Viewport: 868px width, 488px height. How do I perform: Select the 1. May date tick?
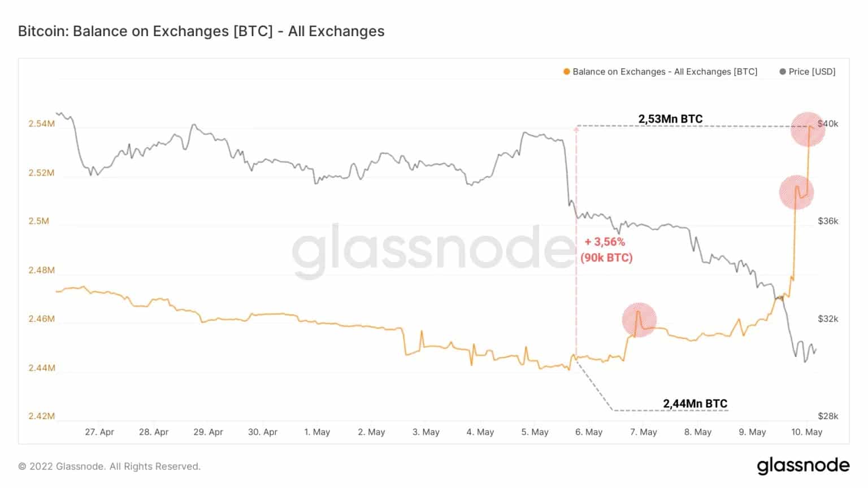click(316, 432)
